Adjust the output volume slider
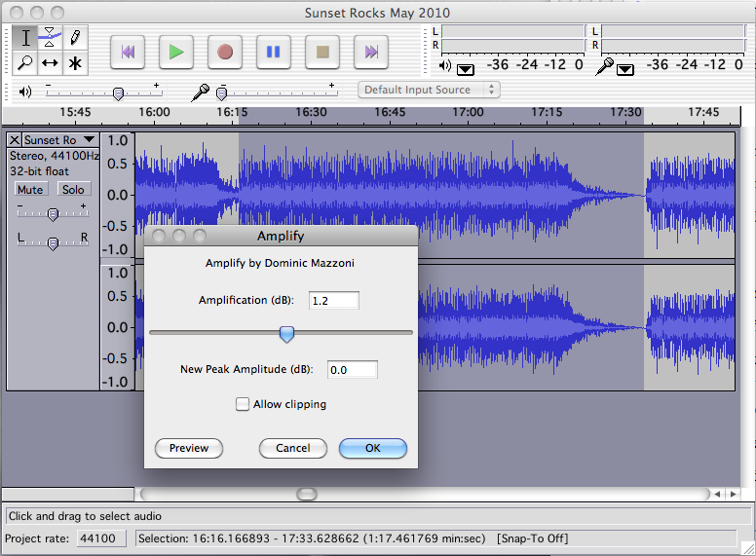 118,93
